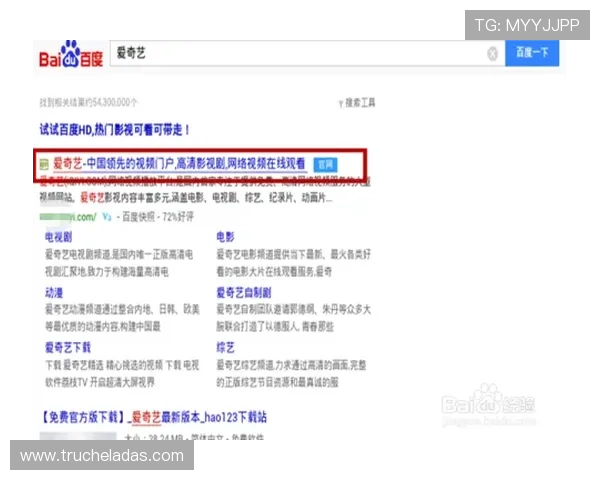Click the description line starting 视频网站
The height and width of the screenshot is (480, 600).
[186, 198]
